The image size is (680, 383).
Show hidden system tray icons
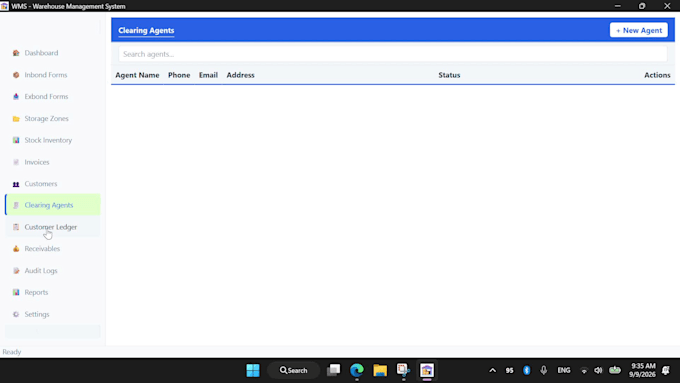coord(493,370)
